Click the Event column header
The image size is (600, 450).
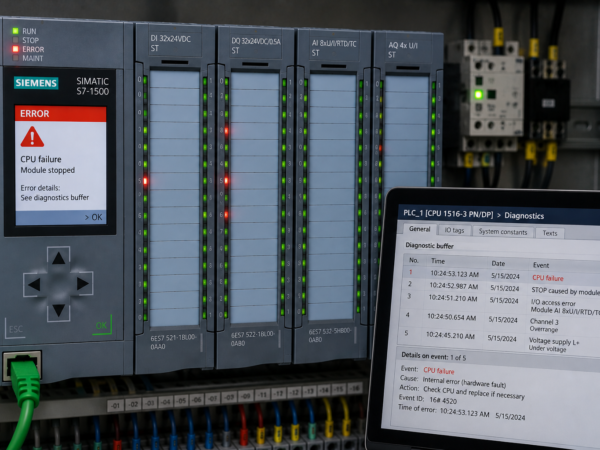click(x=541, y=265)
